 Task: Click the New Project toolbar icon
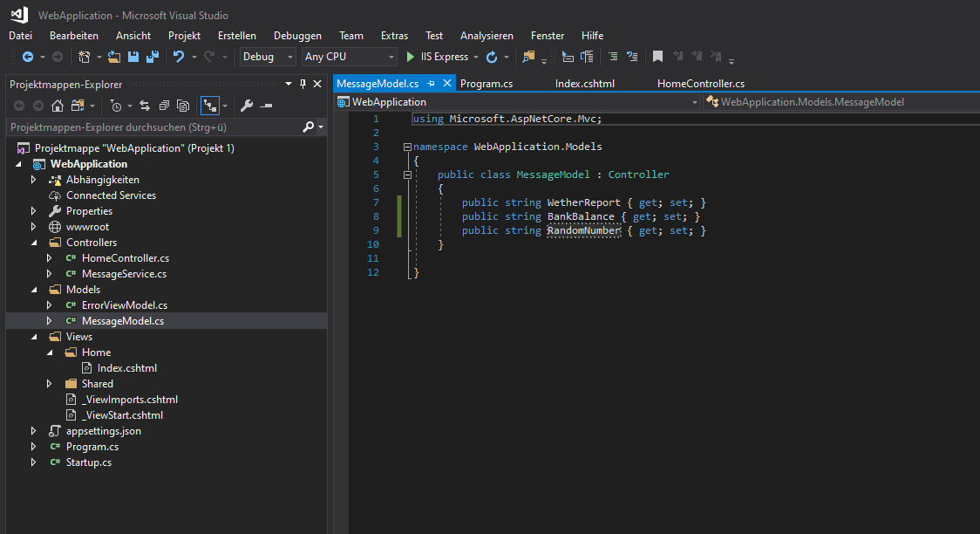tap(84, 57)
